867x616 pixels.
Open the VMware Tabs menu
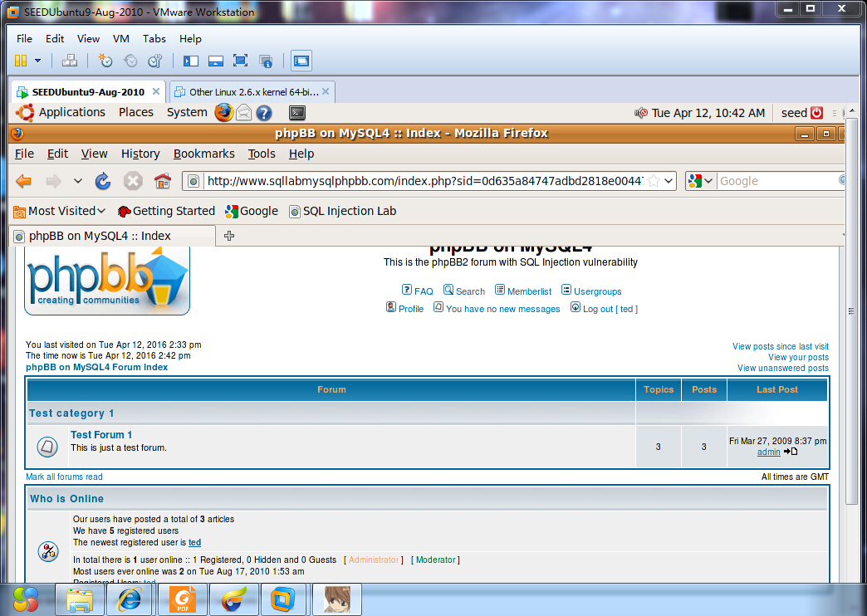154,39
